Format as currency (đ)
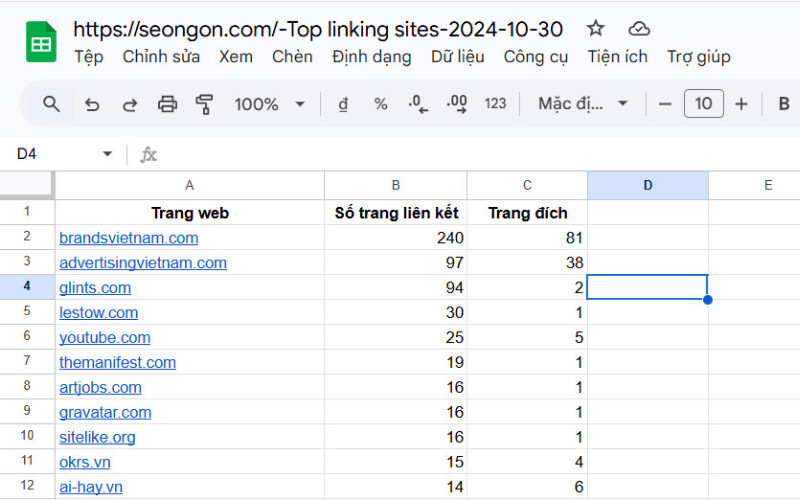Image resolution: width=800 pixels, height=500 pixels. [x=343, y=104]
